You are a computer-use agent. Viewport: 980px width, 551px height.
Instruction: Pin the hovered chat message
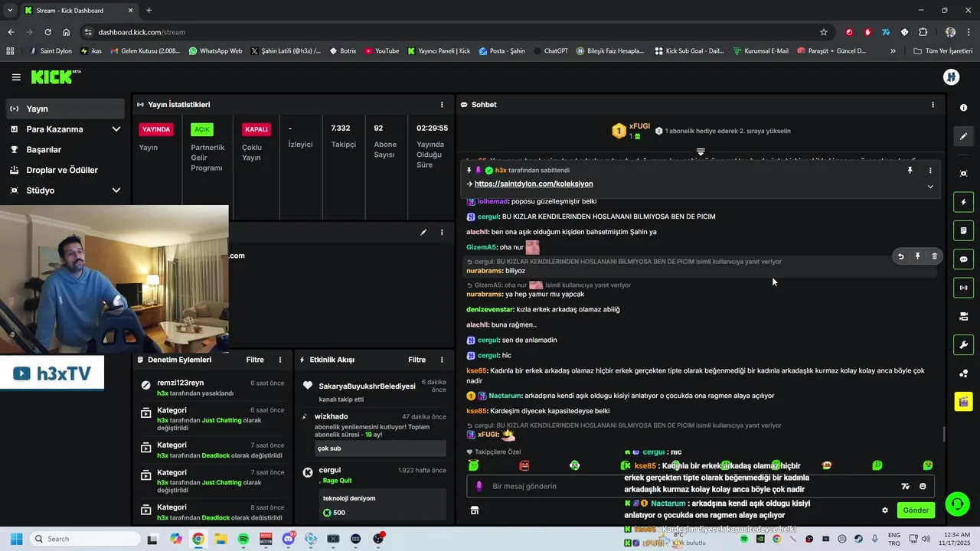click(x=918, y=256)
